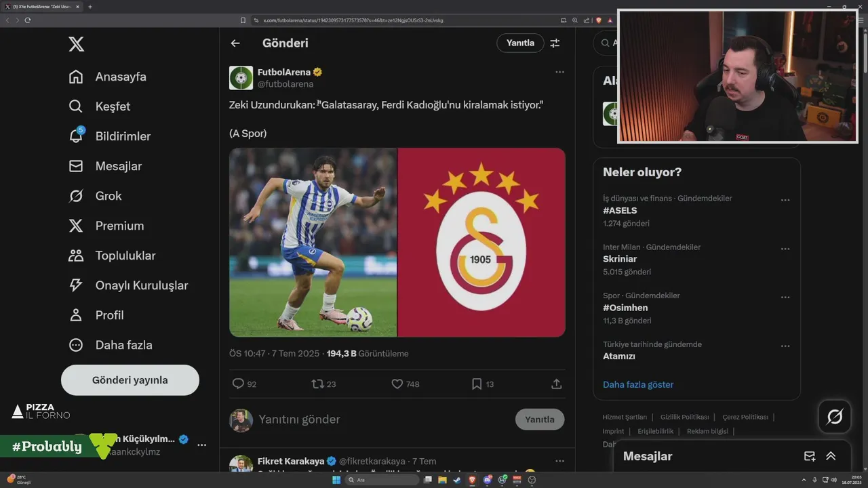Open Mesajlar in the left sidebar

coord(104,166)
